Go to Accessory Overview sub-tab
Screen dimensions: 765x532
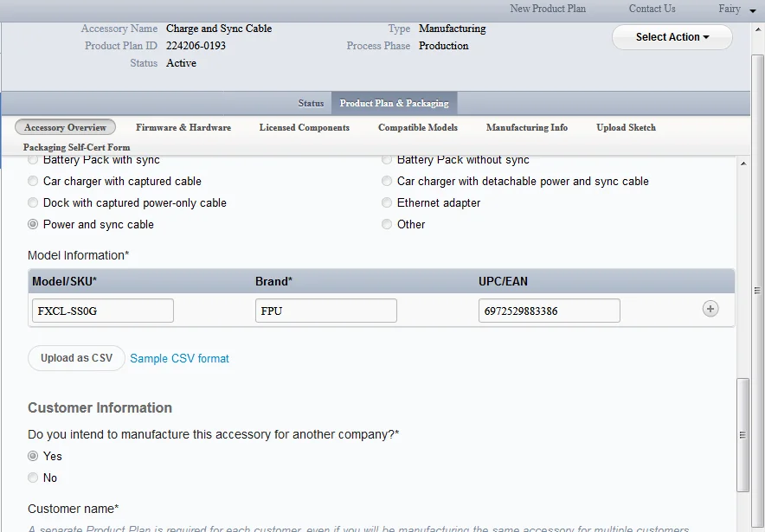coord(66,127)
